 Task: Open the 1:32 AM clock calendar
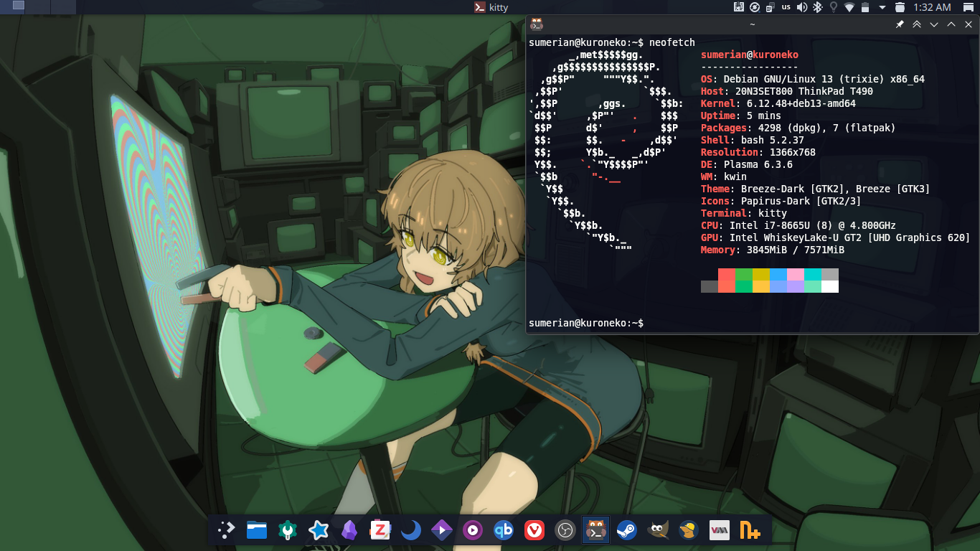(933, 7)
